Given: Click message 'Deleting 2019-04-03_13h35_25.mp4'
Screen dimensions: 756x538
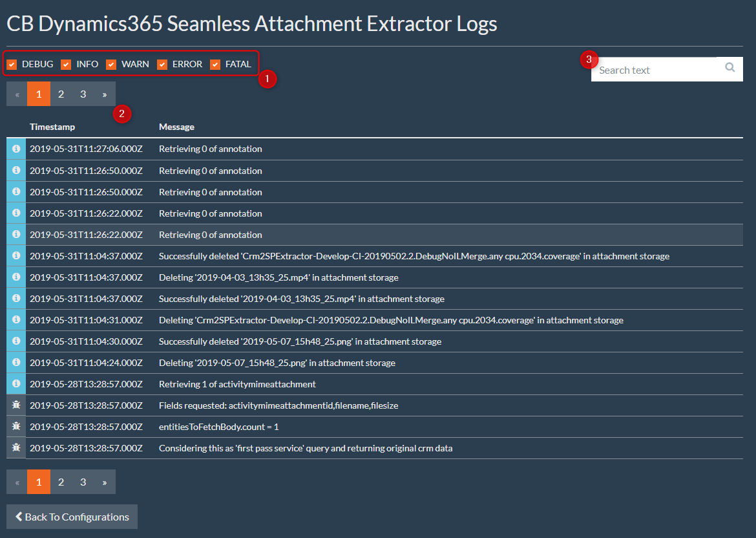Looking at the screenshot, I should click(278, 277).
